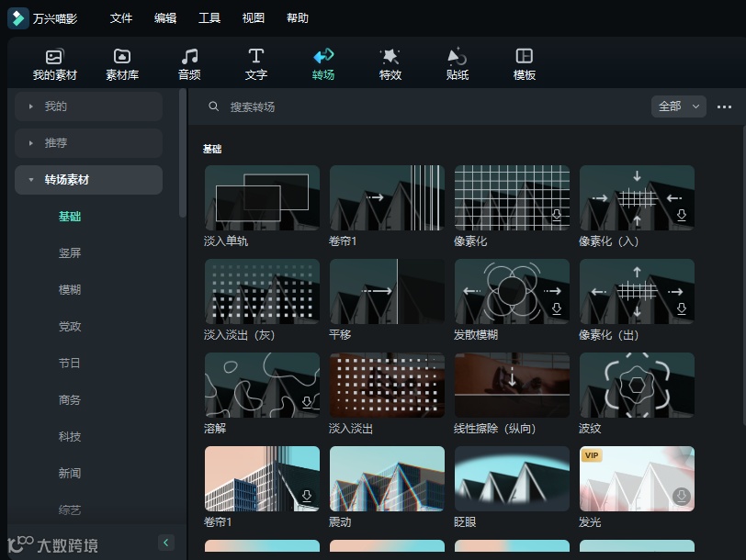746x560 pixels.
Task: Select the 淡入单轨 transition thumbnail
Action: pyautogui.click(x=262, y=197)
